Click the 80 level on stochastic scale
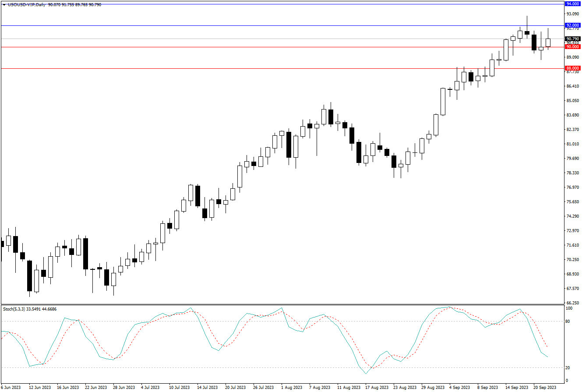The height and width of the screenshot is (392, 582). coord(568,321)
